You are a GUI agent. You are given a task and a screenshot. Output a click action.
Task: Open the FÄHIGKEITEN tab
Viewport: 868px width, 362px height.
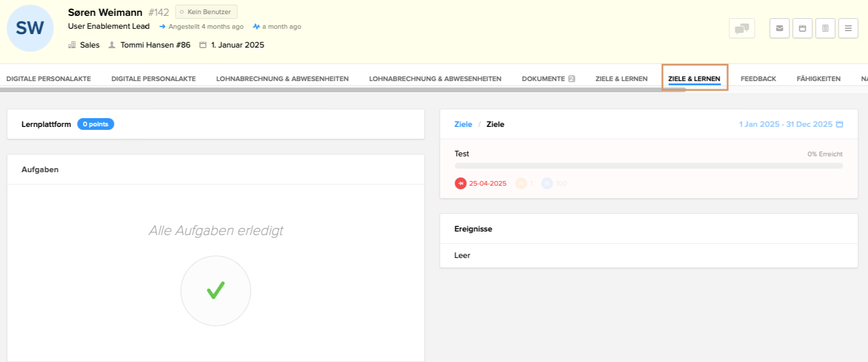point(818,78)
